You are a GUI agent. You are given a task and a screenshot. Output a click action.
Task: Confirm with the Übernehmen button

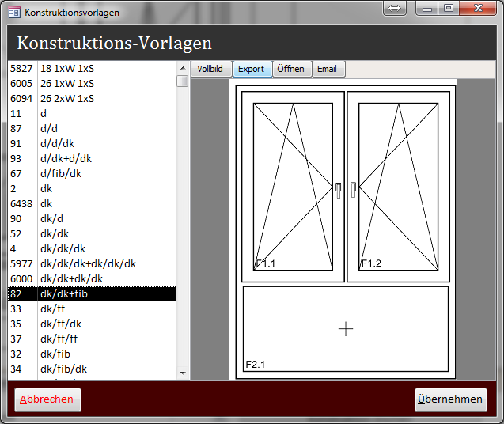[x=451, y=399]
